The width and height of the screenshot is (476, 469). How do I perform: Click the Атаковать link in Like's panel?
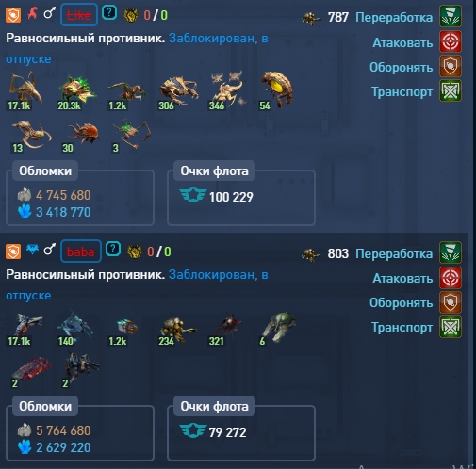[x=402, y=42]
